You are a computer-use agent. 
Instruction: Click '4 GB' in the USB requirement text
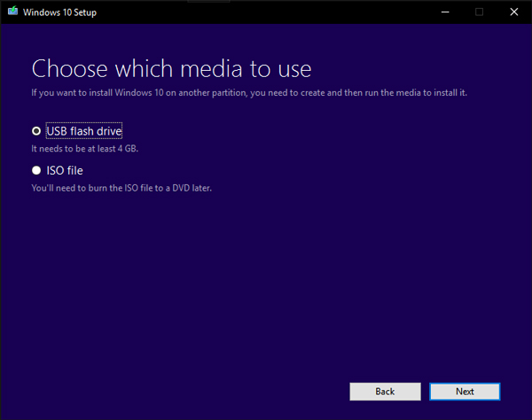[126, 149]
